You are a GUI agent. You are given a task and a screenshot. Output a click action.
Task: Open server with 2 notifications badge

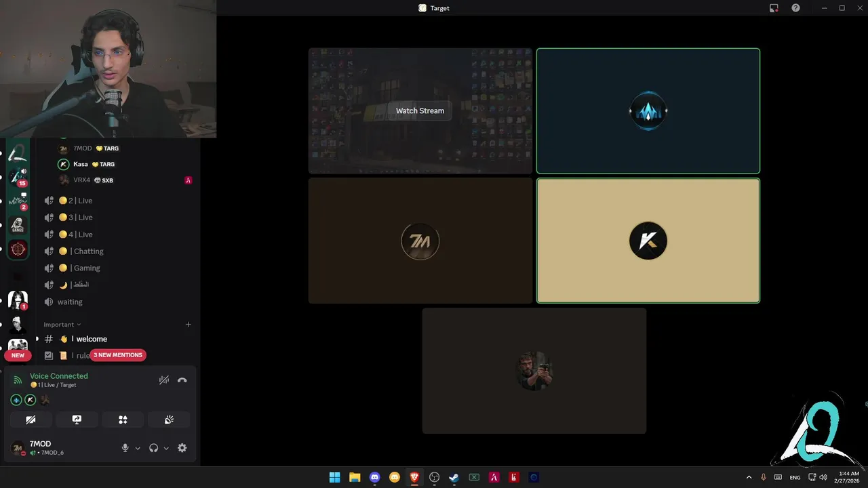pos(18,201)
